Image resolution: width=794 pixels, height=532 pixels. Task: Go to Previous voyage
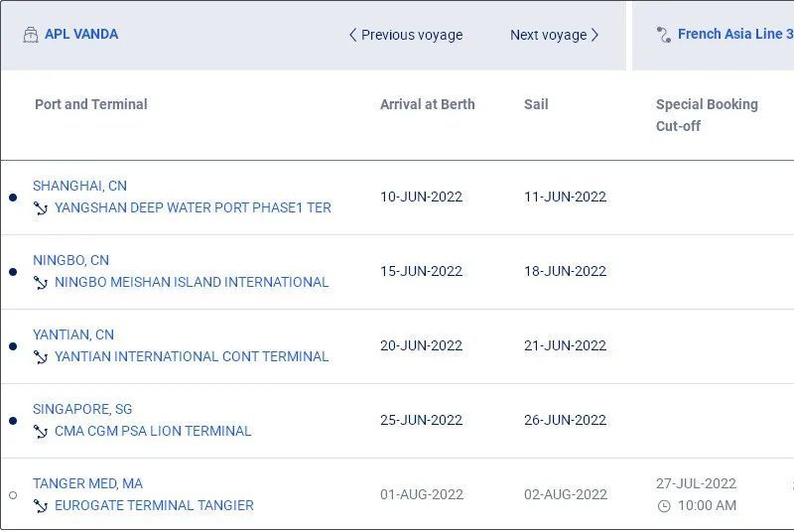pyautogui.click(x=411, y=35)
